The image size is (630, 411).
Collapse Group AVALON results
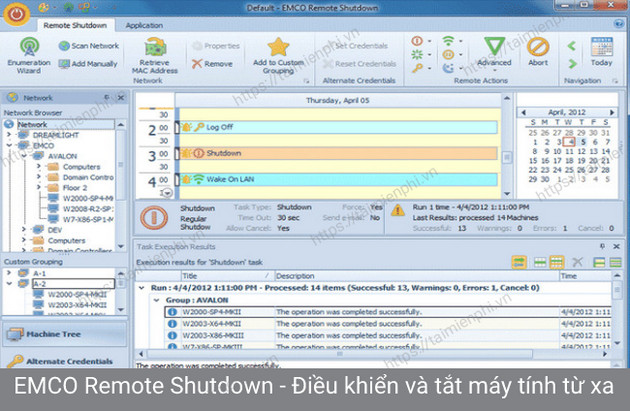pos(157,300)
